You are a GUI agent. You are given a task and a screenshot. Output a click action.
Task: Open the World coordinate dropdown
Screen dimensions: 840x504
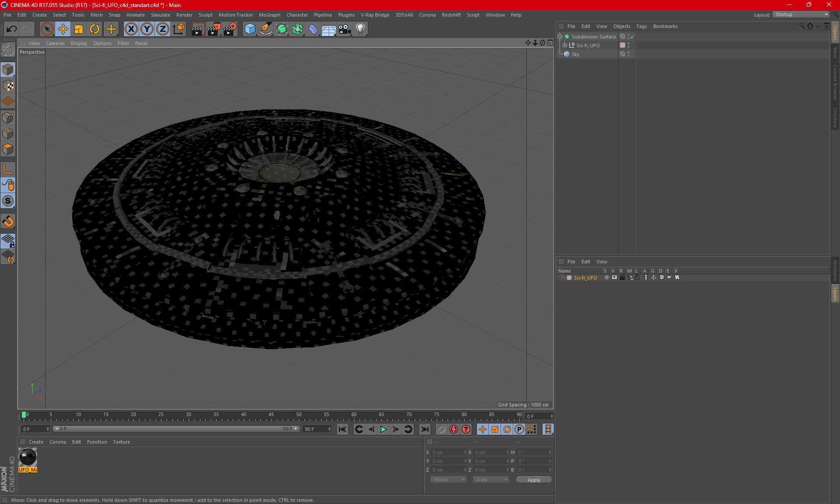pyautogui.click(x=448, y=479)
